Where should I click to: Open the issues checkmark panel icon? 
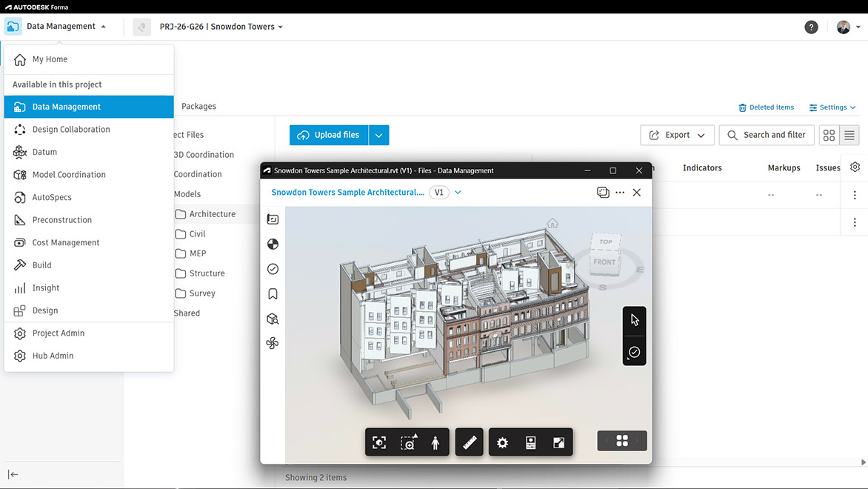click(273, 269)
